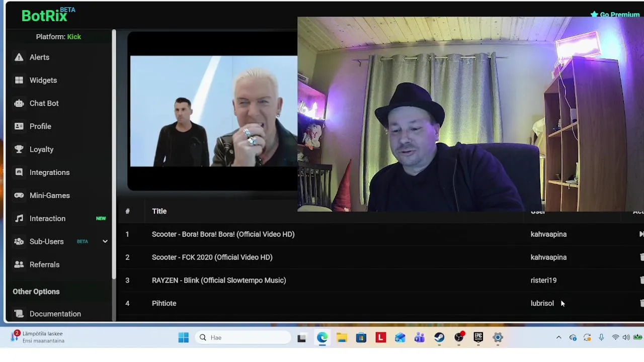Image resolution: width=644 pixels, height=362 pixels.
Task: Skip song Scooter Bora Bora Bora
Action: [641, 234]
